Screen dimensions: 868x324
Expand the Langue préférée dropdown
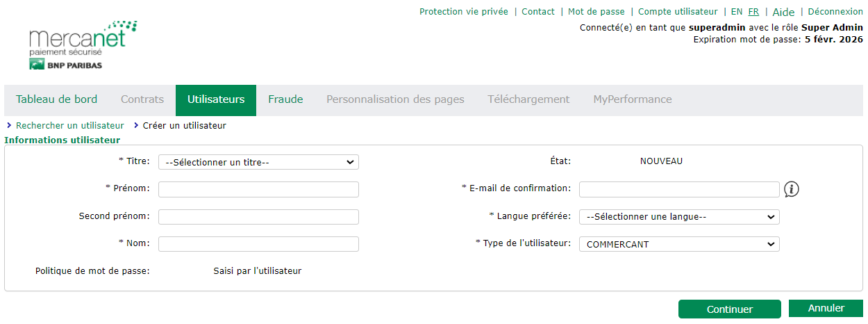tap(679, 217)
